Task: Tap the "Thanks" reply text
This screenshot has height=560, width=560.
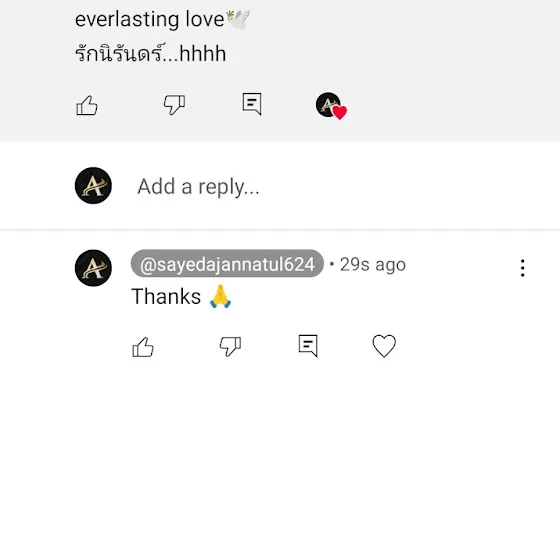Action: click(x=166, y=296)
